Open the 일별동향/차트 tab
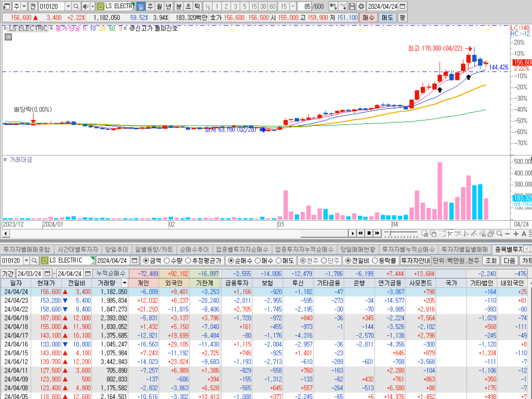532x399 pixels. pyautogui.click(x=154, y=249)
